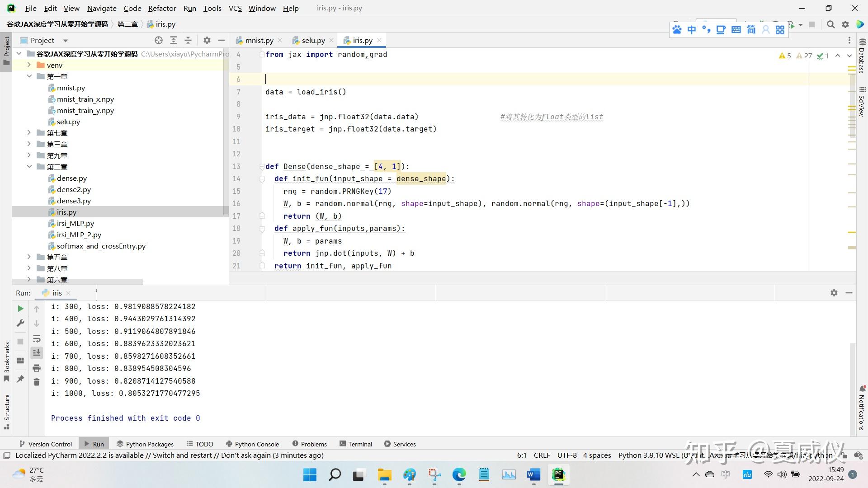Open softmax_and_crossEntry.py in the Project tree

tap(101, 246)
